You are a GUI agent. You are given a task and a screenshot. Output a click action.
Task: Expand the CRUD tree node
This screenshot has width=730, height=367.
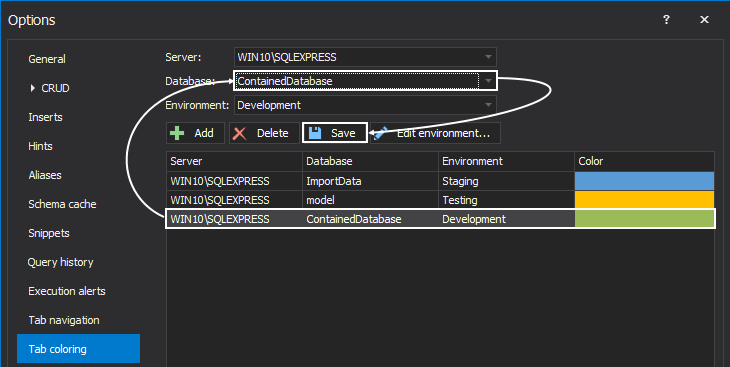point(32,88)
